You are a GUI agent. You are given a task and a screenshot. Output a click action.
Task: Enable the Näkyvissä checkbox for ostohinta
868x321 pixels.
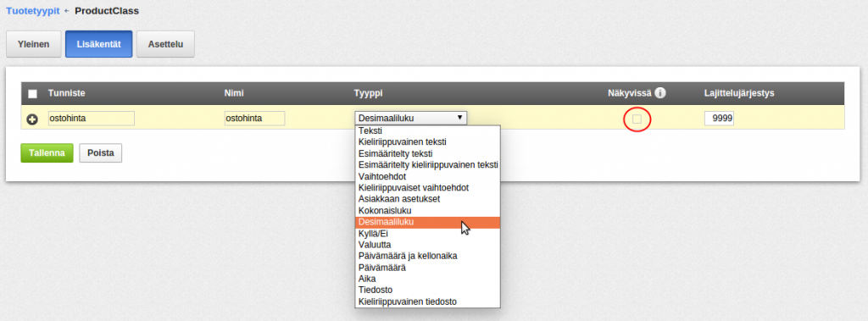pyautogui.click(x=637, y=119)
